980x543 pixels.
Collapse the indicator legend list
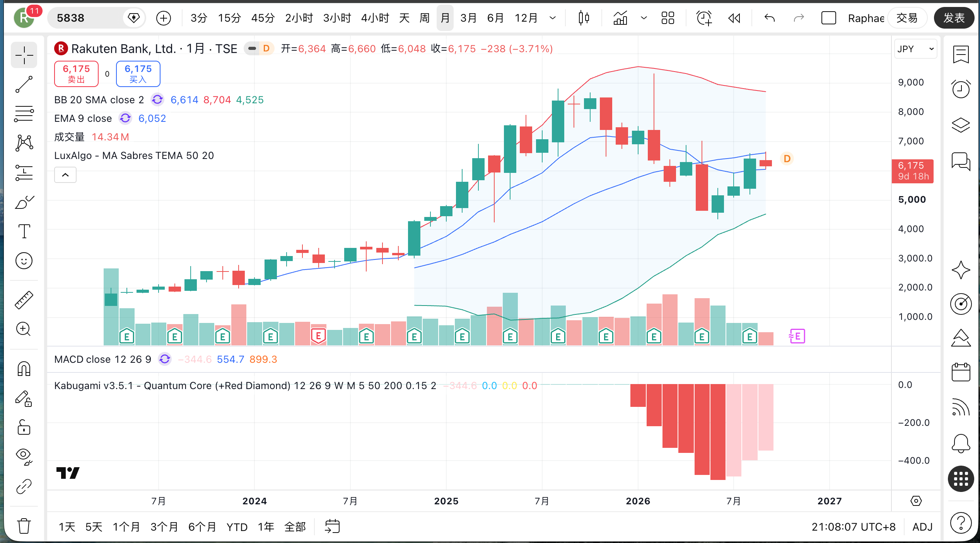tap(65, 175)
